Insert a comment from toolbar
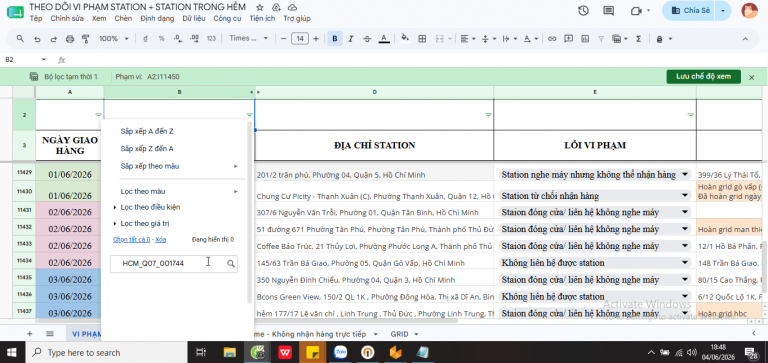Image resolution: width=768 pixels, height=363 pixels. tap(568, 39)
